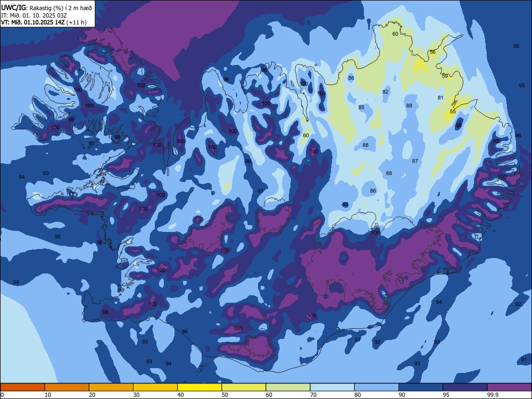The image size is (532, 399).
Task: Click the humidity value 87 on the map
Action: point(415,161)
